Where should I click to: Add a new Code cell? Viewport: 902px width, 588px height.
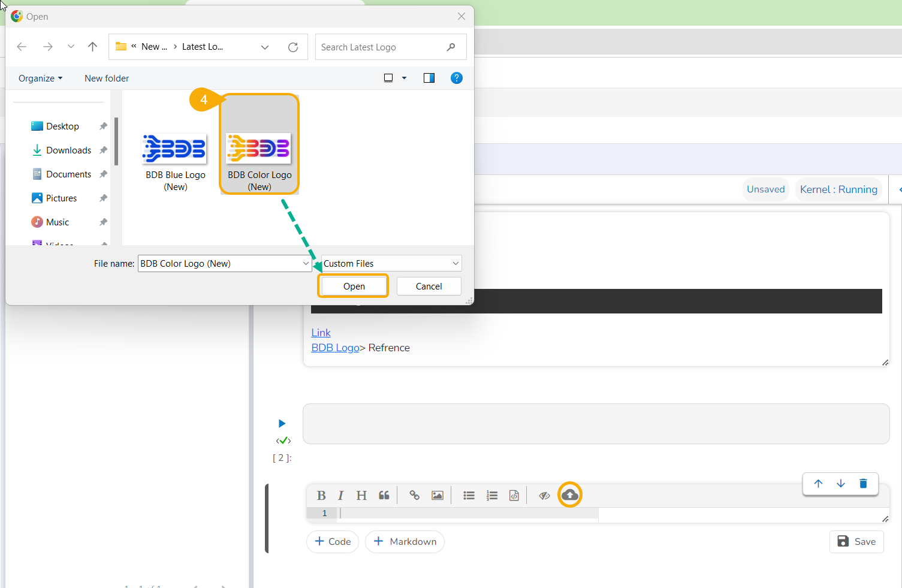(x=333, y=542)
